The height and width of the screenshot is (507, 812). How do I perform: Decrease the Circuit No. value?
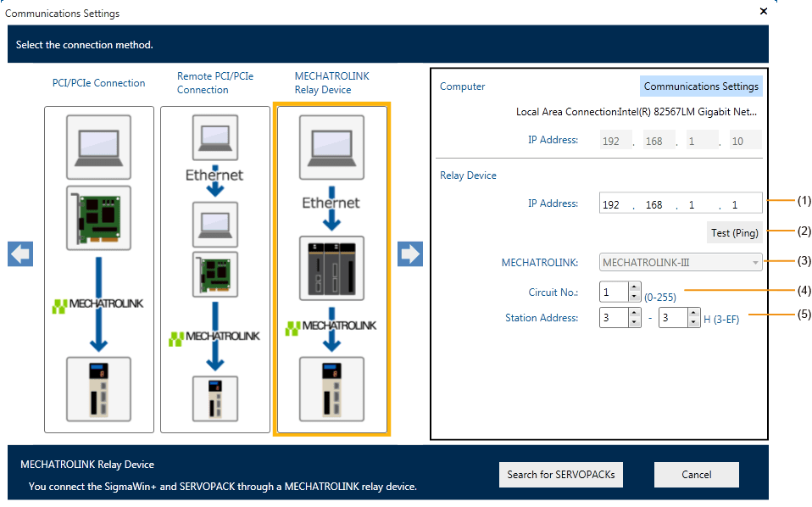[635, 297]
